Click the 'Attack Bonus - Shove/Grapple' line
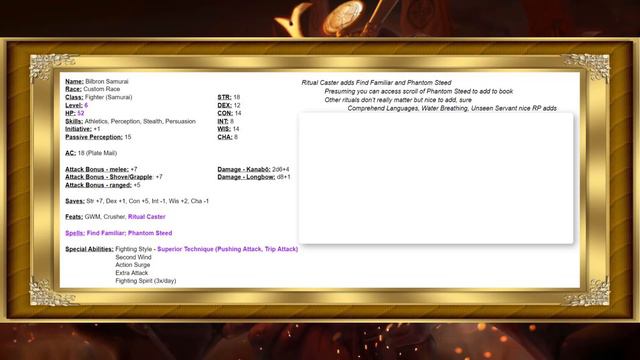 coord(114,177)
